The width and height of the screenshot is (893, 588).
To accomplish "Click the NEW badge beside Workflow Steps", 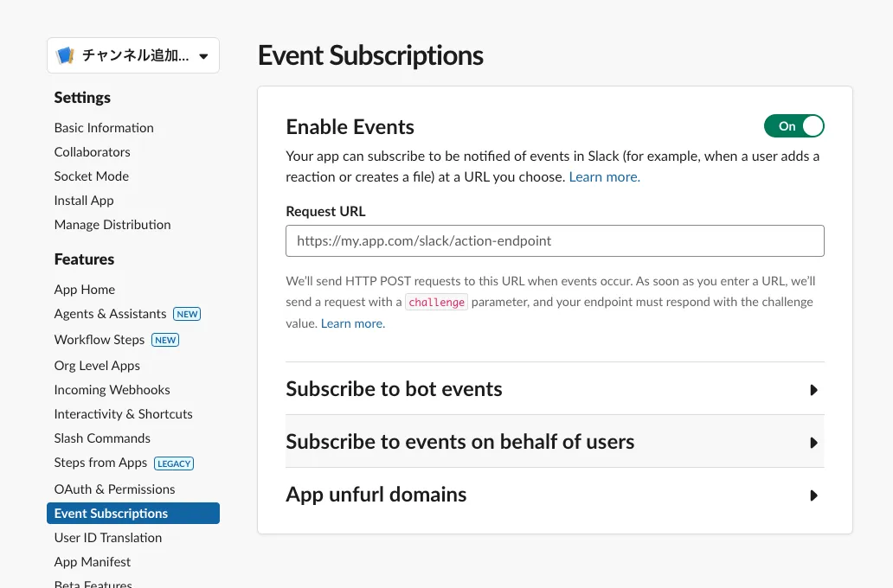I will (x=165, y=340).
